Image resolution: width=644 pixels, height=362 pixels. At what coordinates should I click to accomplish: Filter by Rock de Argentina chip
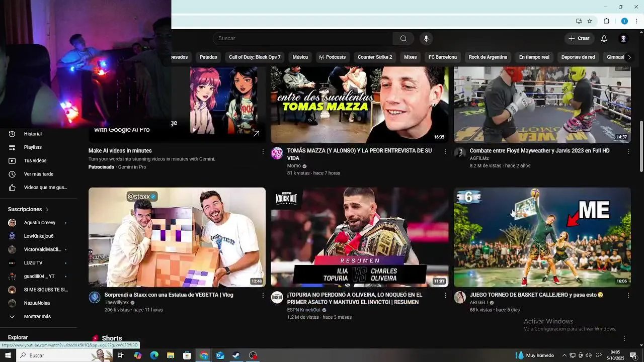click(488, 57)
